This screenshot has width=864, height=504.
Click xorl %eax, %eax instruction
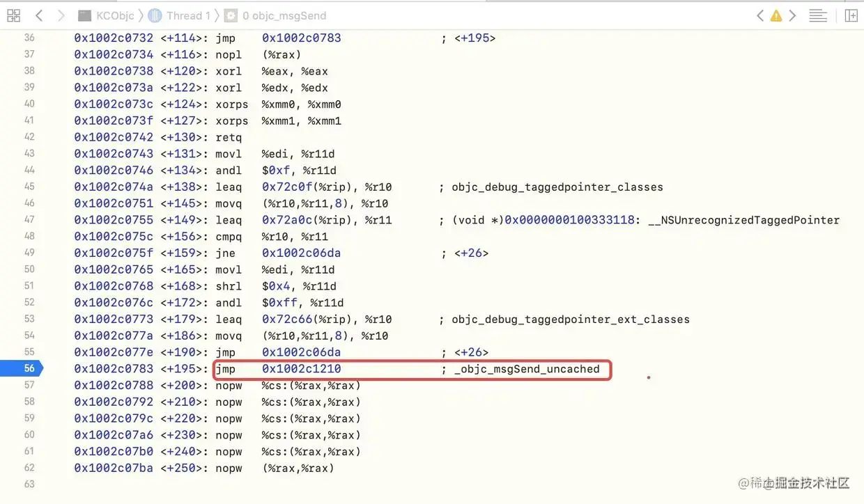pyautogui.click(x=272, y=71)
